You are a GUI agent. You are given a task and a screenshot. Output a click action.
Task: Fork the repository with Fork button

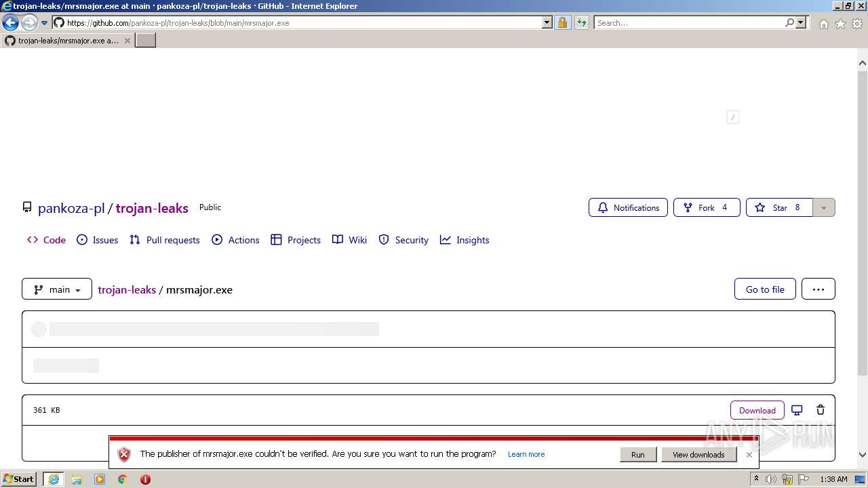[707, 207]
